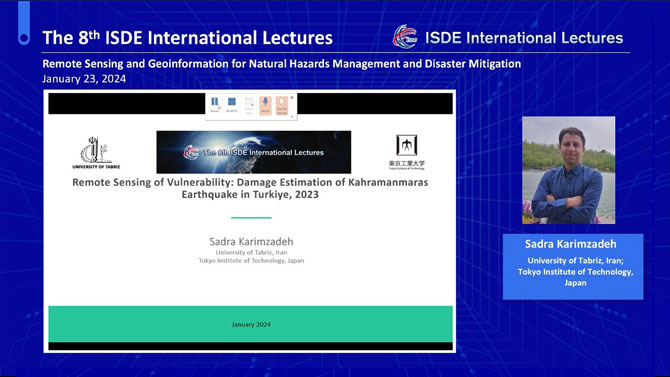
Task: Click the teal divider line on slide
Action: [251, 218]
